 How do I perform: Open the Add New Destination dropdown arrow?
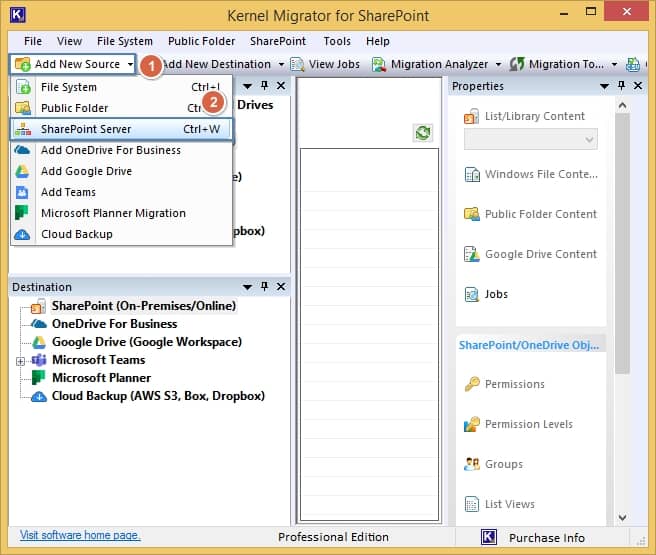(x=282, y=64)
